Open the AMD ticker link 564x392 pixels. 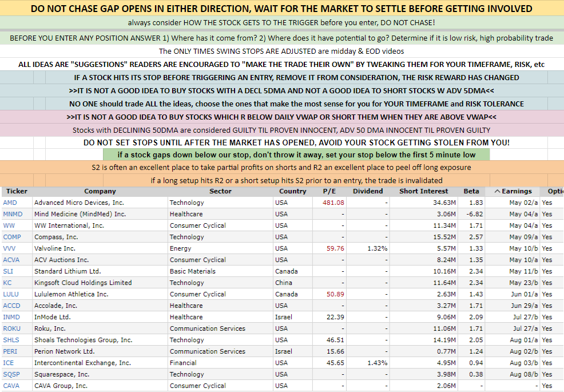(x=10, y=203)
